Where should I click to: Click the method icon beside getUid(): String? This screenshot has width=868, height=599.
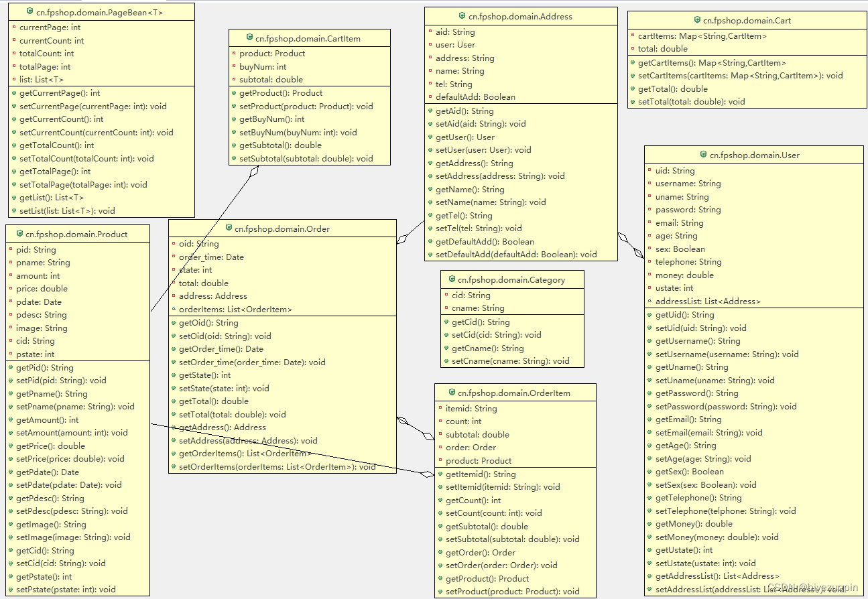(x=650, y=314)
